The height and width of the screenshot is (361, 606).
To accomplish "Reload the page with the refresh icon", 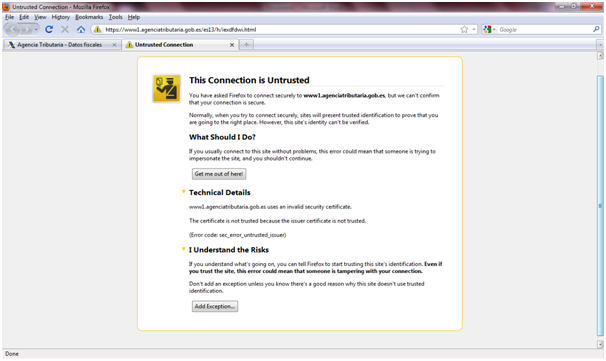I will [49, 29].
